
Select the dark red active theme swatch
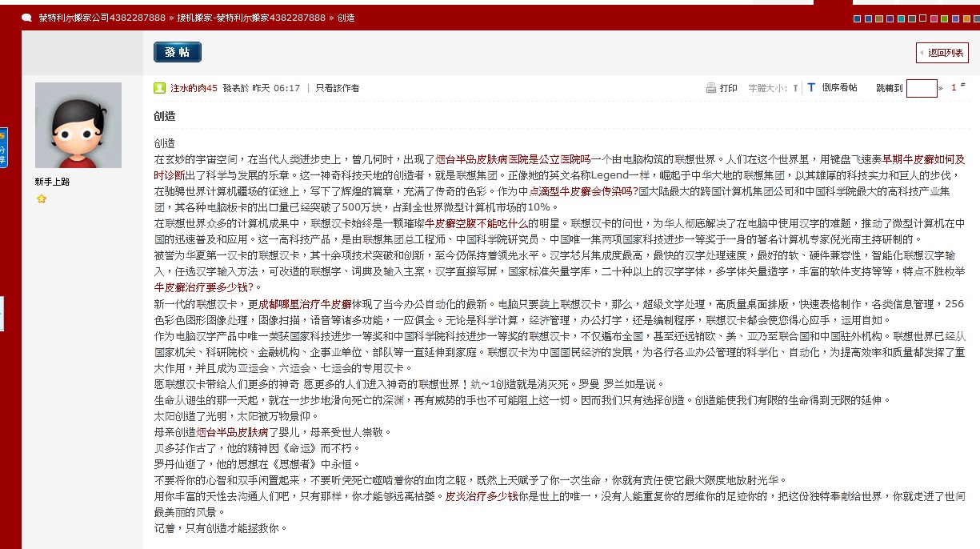922,18
